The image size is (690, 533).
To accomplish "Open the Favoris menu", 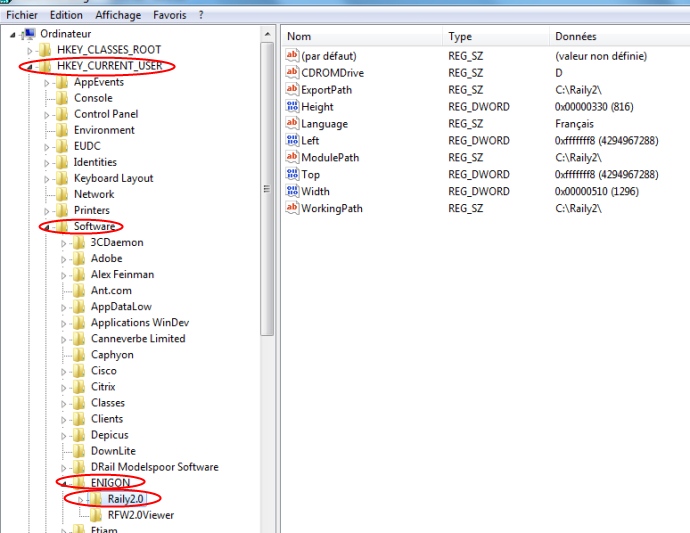I will (169, 16).
